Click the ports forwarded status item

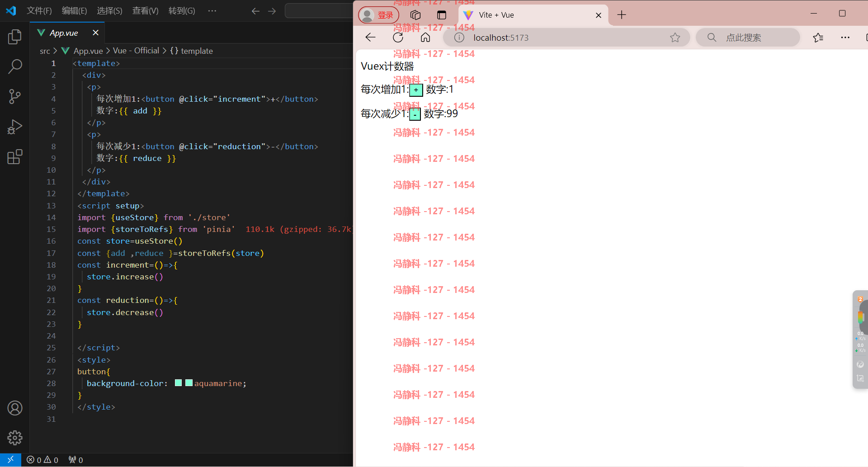[76, 460]
